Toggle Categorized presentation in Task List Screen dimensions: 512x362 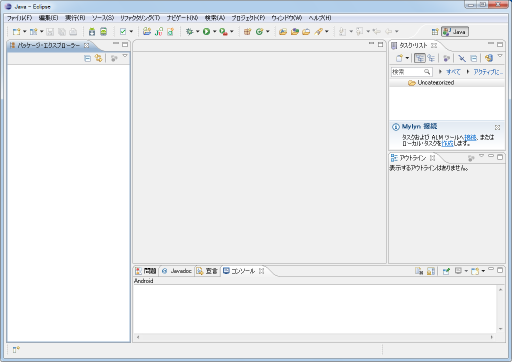(419, 58)
